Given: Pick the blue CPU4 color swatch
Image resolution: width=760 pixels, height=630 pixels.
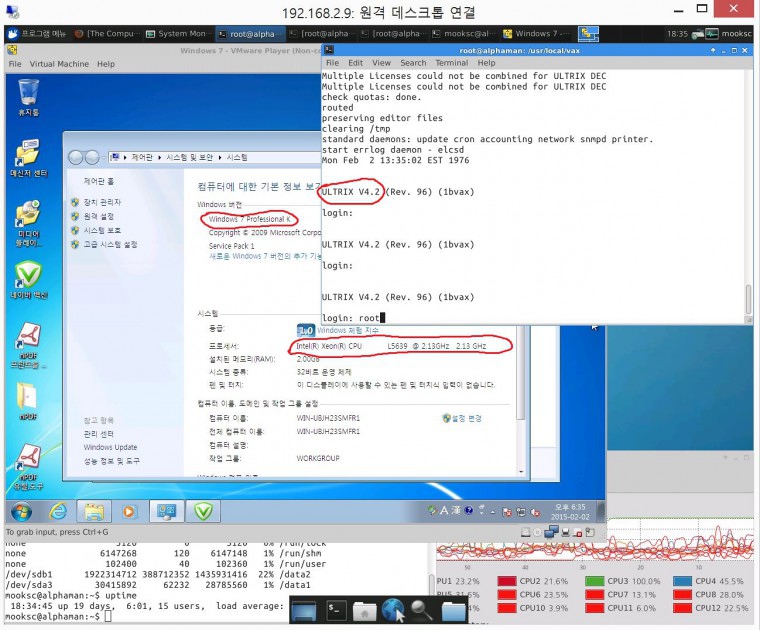Looking at the screenshot, I should (x=682, y=581).
